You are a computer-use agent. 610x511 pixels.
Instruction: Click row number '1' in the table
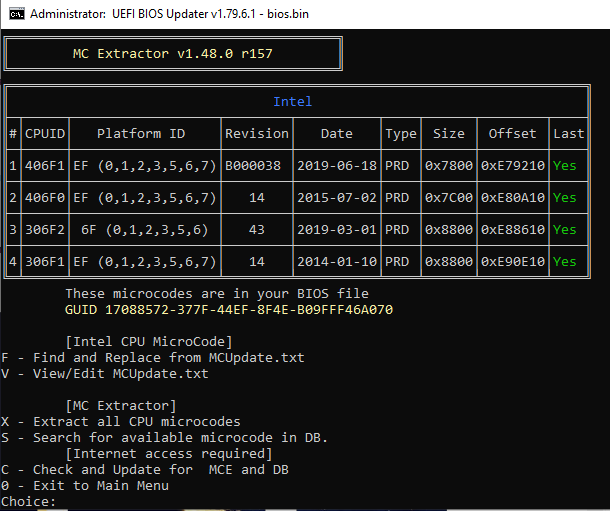coord(13,166)
